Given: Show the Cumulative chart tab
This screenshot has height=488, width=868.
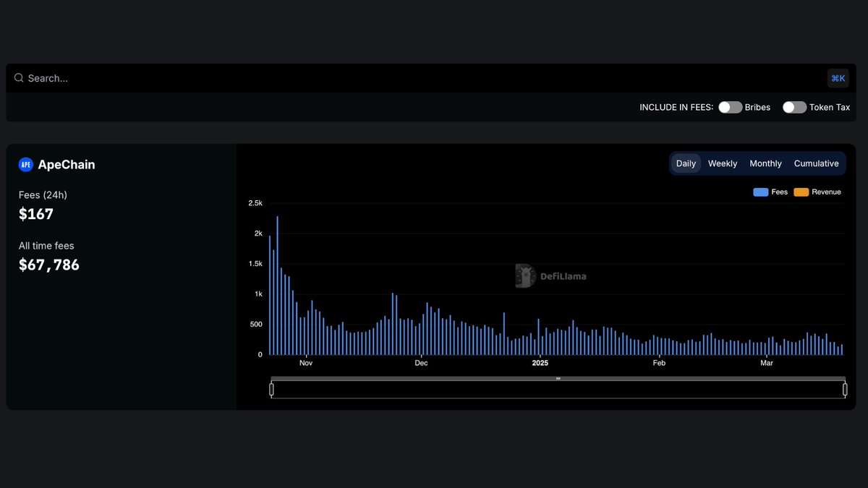Looking at the screenshot, I should coord(816,163).
